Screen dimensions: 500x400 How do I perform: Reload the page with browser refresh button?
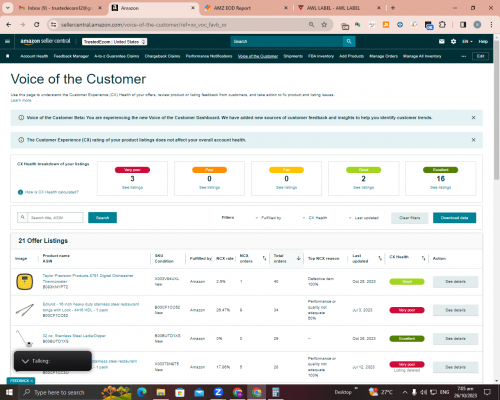tap(37, 25)
